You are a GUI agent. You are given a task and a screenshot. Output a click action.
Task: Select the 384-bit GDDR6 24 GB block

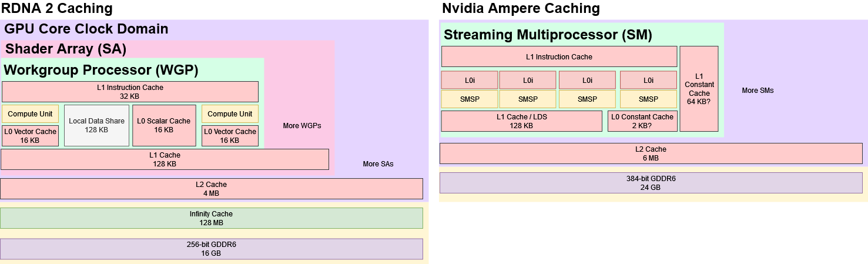pyautogui.click(x=651, y=183)
